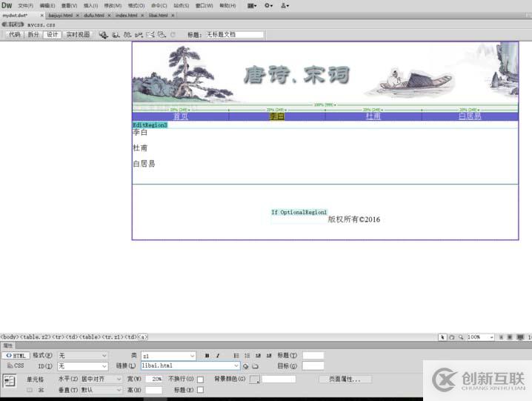This screenshot has height=401, width=532.
Task: Open the 窗口(W) menu
Action: 205,6
